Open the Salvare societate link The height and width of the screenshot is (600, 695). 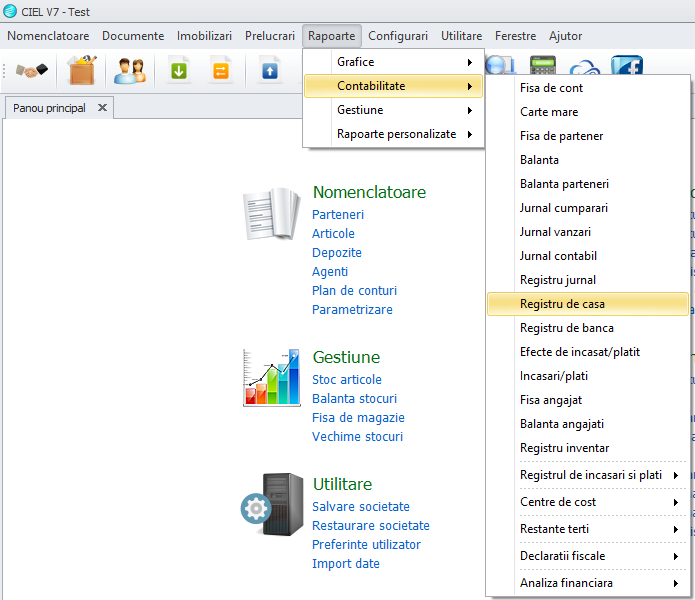(361, 506)
